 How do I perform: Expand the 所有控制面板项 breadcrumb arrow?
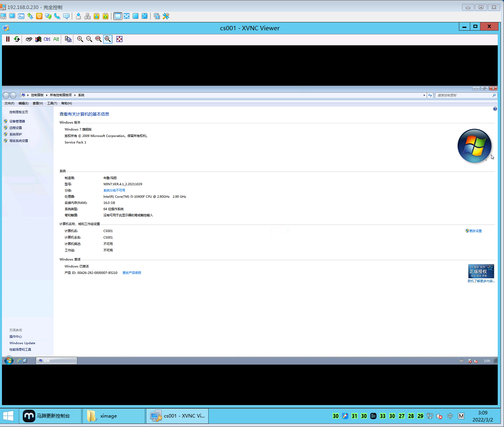click(x=75, y=95)
